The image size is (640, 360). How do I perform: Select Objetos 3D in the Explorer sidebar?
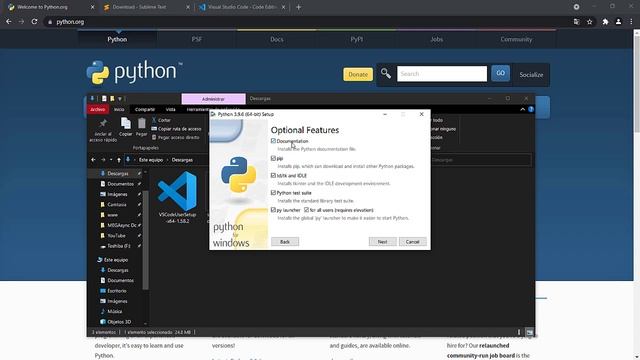118,322
